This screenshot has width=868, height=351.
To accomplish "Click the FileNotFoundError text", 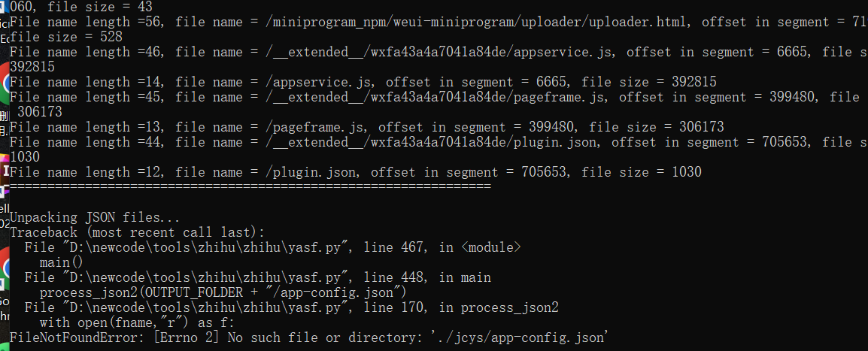I will click(x=75, y=337).
